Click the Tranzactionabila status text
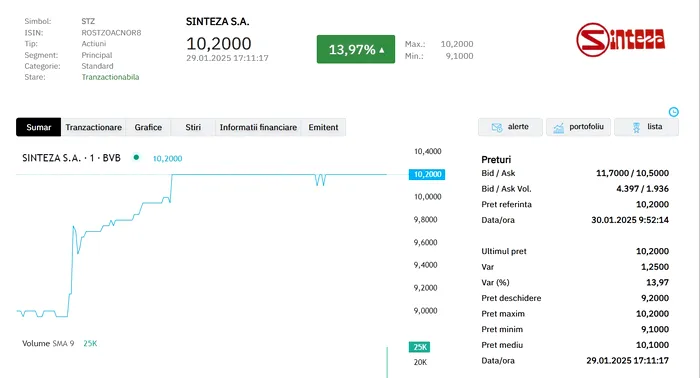The image size is (700, 378). pyautogui.click(x=110, y=77)
